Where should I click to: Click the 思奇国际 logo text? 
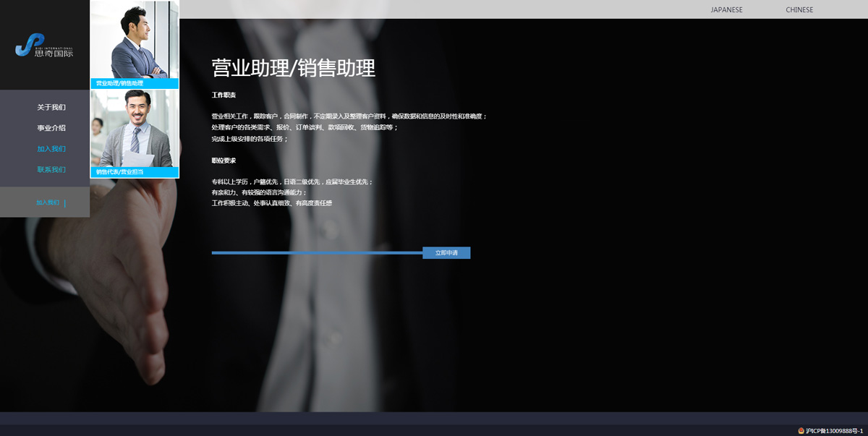(x=55, y=53)
